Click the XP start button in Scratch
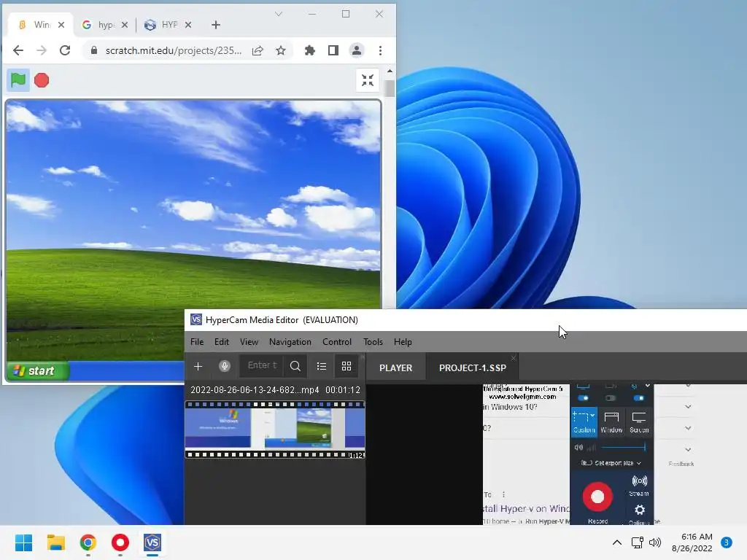The image size is (747, 560). (38, 370)
